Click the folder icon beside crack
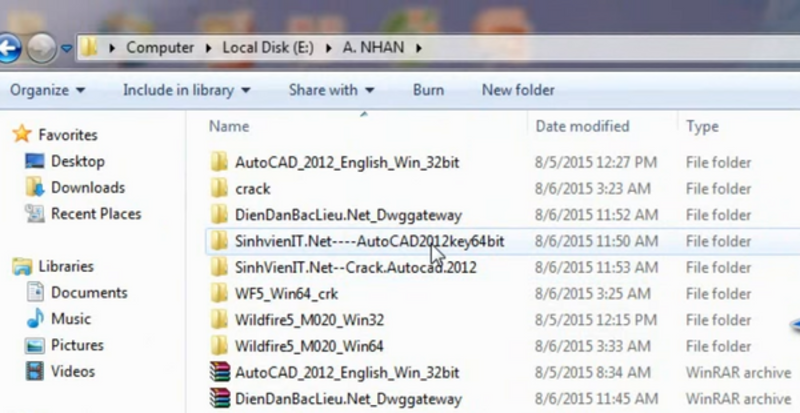 (219, 188)
